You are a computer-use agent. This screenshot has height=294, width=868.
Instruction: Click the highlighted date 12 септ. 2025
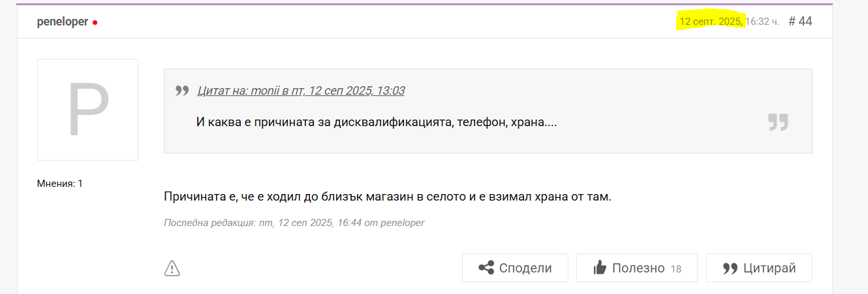[x=711, y=22]
